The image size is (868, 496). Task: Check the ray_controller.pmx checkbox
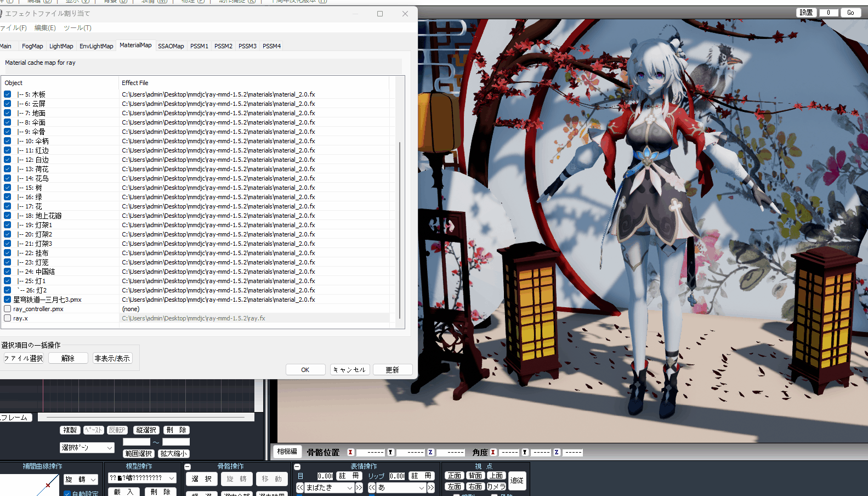pyautogui.click(x=8, y=309)
